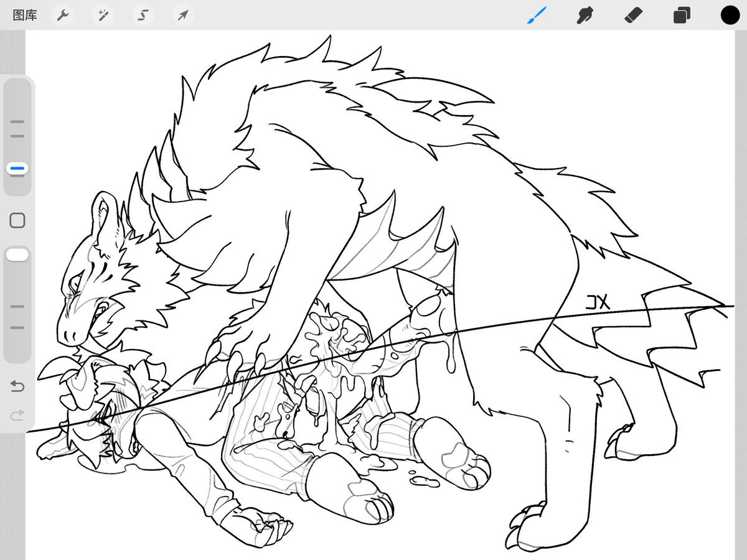
Task: Click the wolf's eye on the canvas
Action: point(75,284)
